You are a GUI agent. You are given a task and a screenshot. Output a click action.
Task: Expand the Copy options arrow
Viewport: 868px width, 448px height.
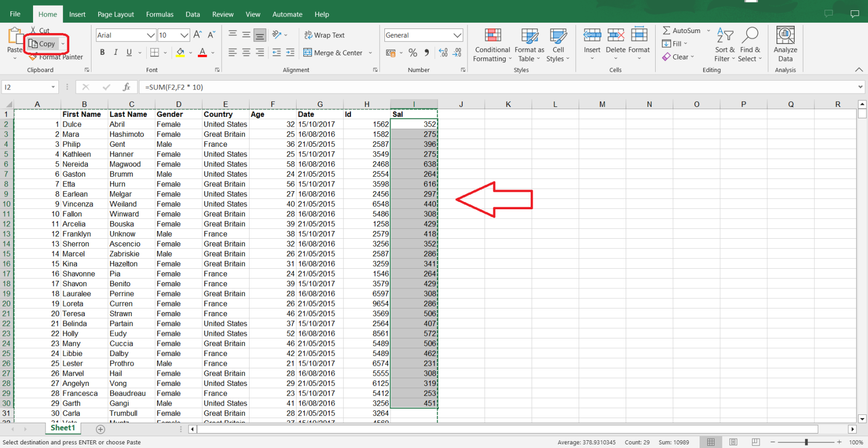[63, 44]
